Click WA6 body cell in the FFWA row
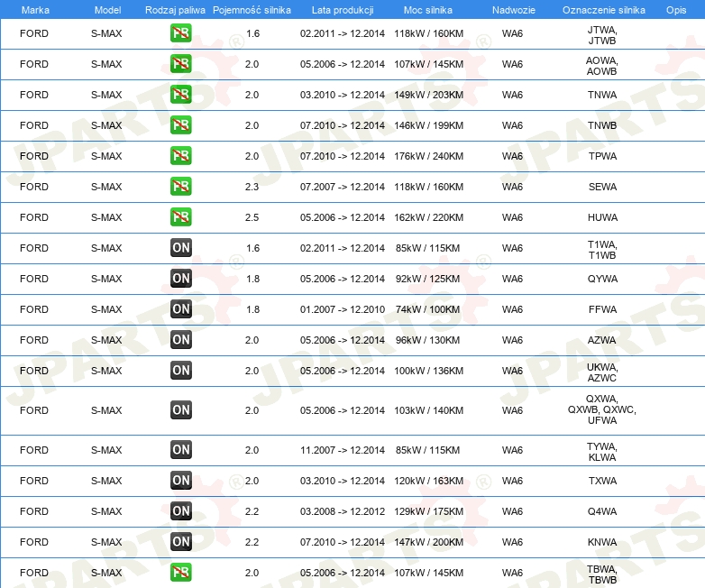705x588 pixels. click(x=513, y=309)
